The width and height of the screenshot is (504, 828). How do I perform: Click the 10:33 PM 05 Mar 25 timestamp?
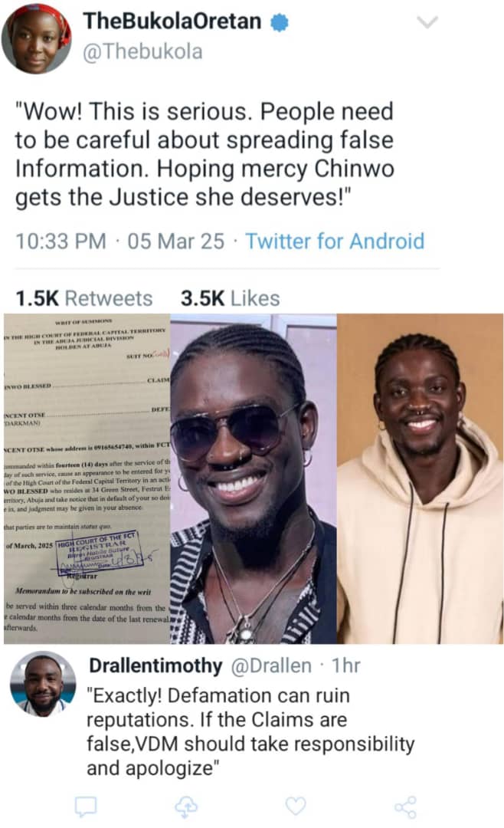(x=119, y=242)
